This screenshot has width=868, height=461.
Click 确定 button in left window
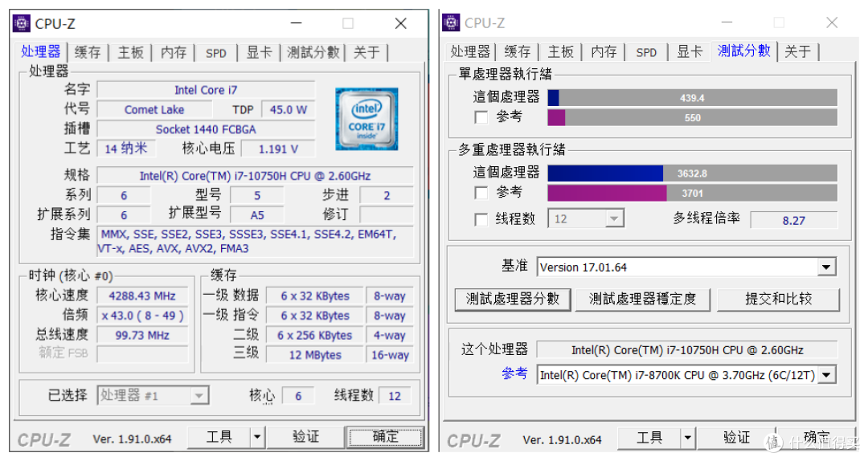pos(385,437)
